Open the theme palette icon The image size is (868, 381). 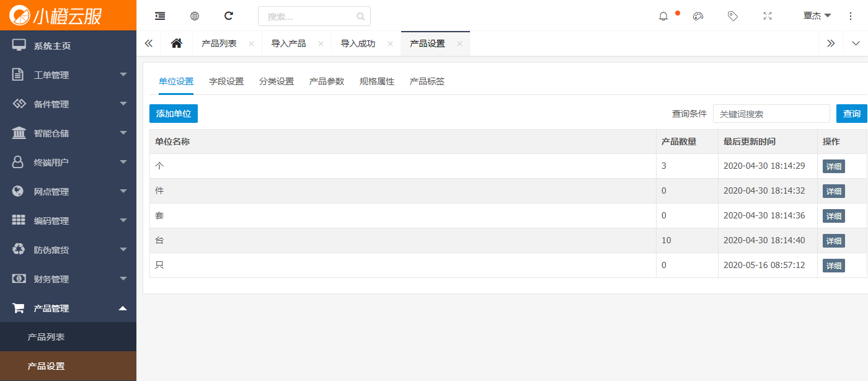pyautogui.click(x=698, y=16)
